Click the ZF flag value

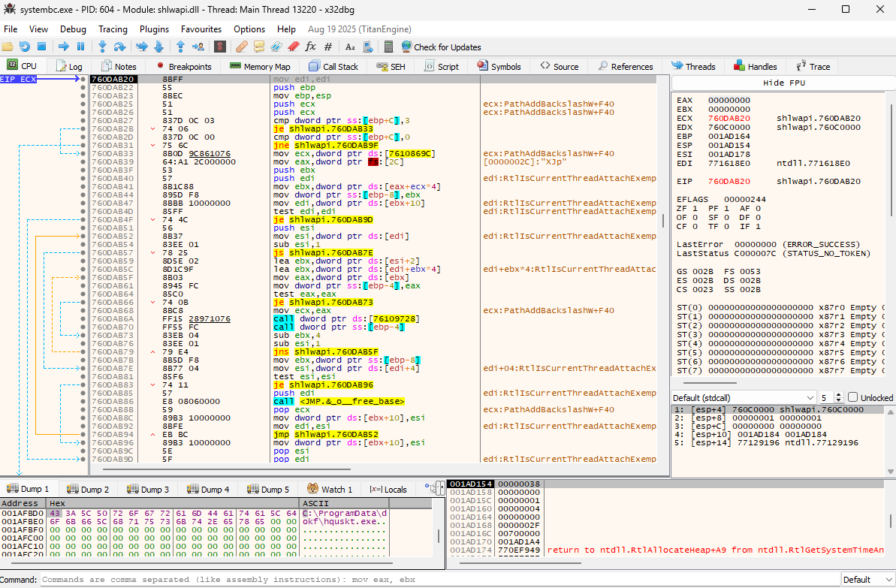click(695, 209)
